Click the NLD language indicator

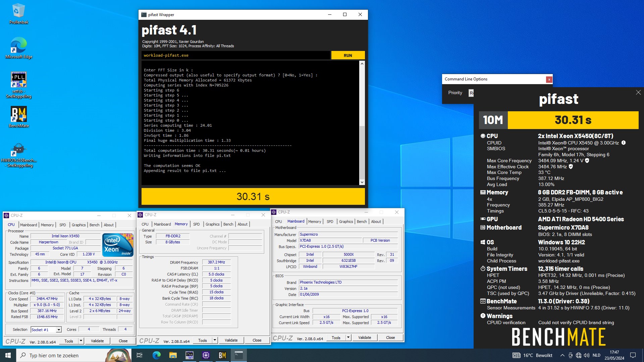click(x=596, y=355)
